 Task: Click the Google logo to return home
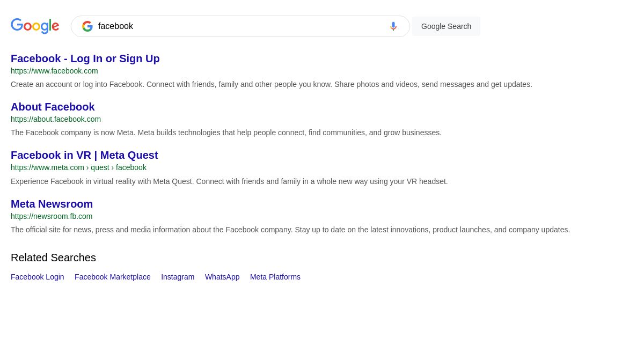coord(35,26)
